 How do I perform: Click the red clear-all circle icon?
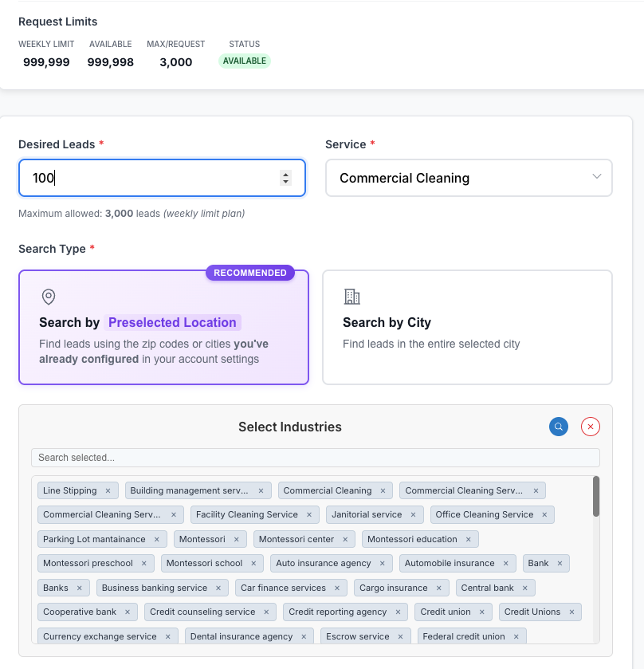[591, 427]
